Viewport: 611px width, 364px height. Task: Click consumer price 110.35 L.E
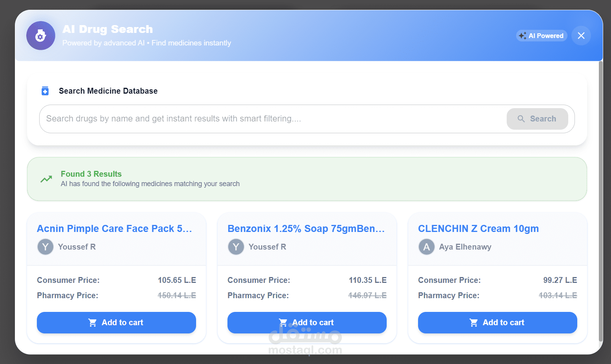(368, 280)
